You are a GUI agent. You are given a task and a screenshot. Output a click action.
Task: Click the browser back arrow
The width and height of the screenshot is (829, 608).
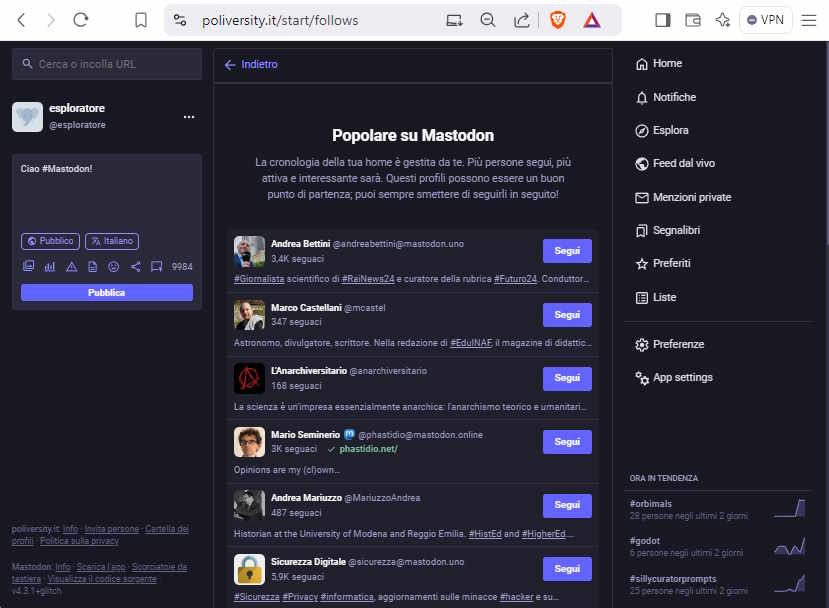coord(21,20)
